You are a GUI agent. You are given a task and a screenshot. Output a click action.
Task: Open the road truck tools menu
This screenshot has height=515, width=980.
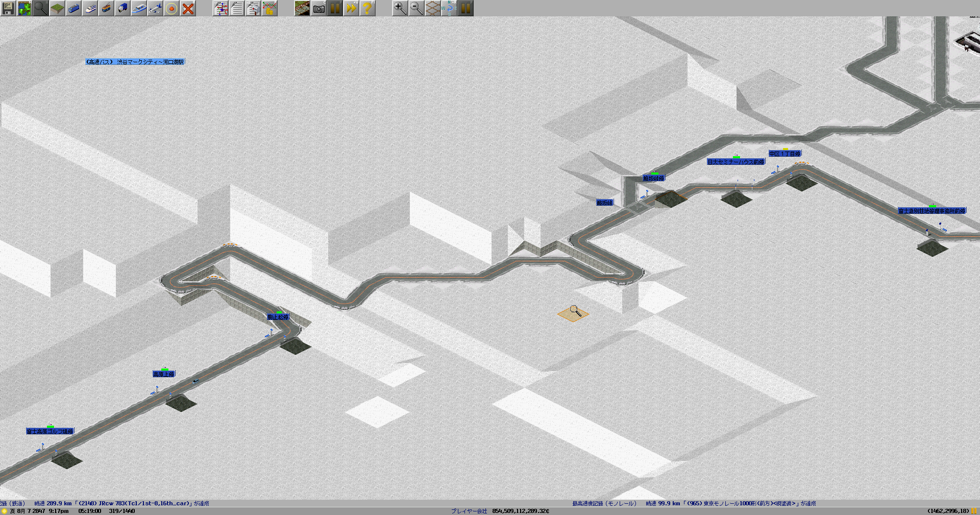[x=122, y=8]
